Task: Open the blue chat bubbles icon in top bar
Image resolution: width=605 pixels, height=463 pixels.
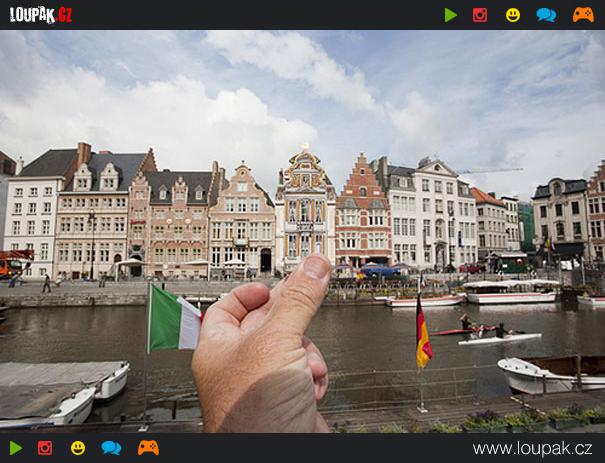Action: point(546,15)
